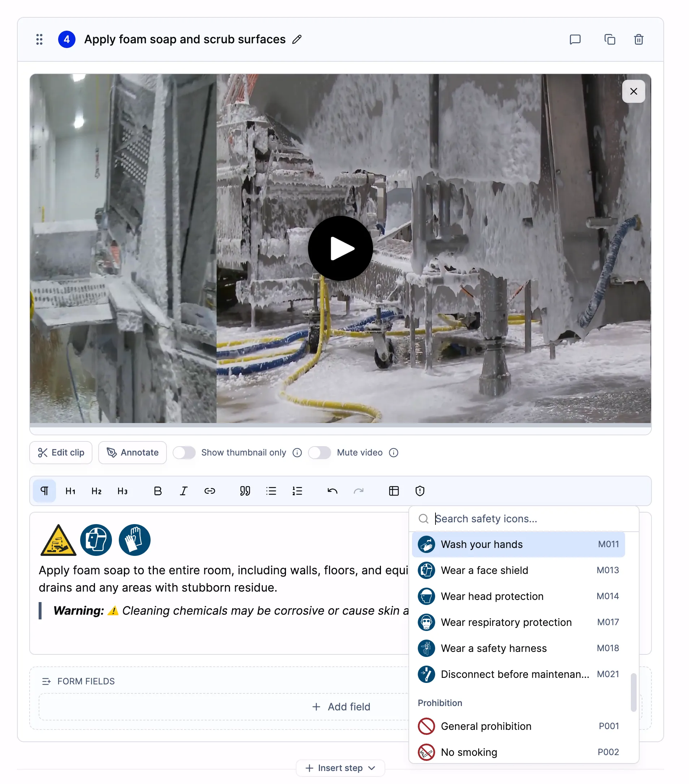Show info for thumbnail only option
The height and width of the screenshot is (784, 689).
point(297,453)
